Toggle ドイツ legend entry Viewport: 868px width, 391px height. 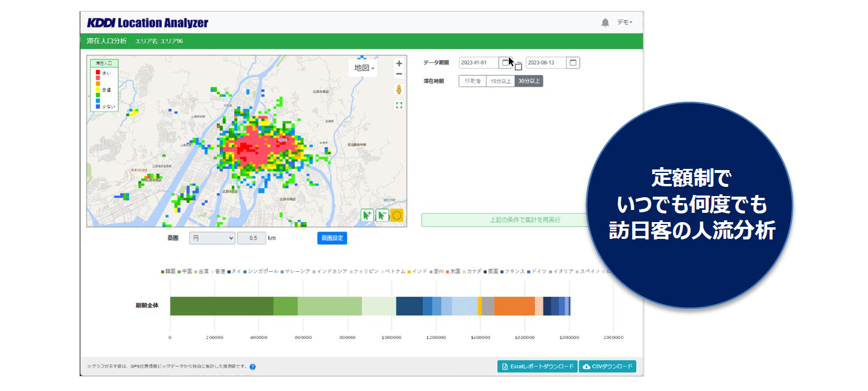tap(537, 271)
